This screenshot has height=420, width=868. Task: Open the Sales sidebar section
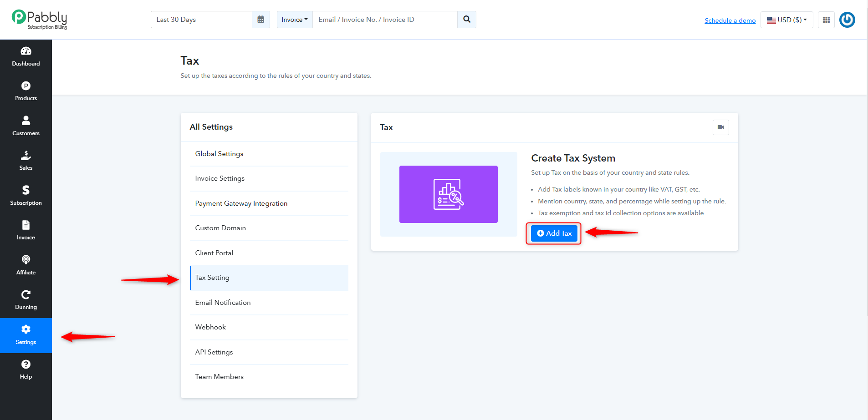[x=26, y=161]
